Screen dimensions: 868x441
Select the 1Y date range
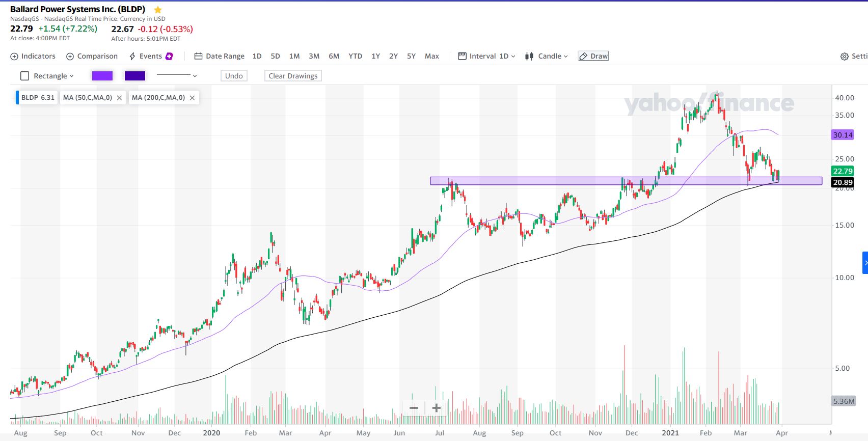pyautogui.click(x=376, y=56)
